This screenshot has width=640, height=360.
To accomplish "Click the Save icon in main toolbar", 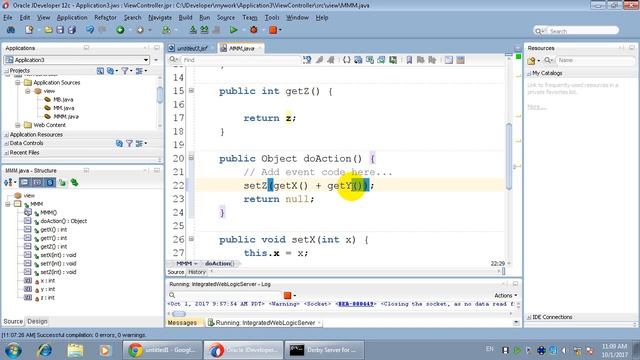I will [x=60, y=30].
